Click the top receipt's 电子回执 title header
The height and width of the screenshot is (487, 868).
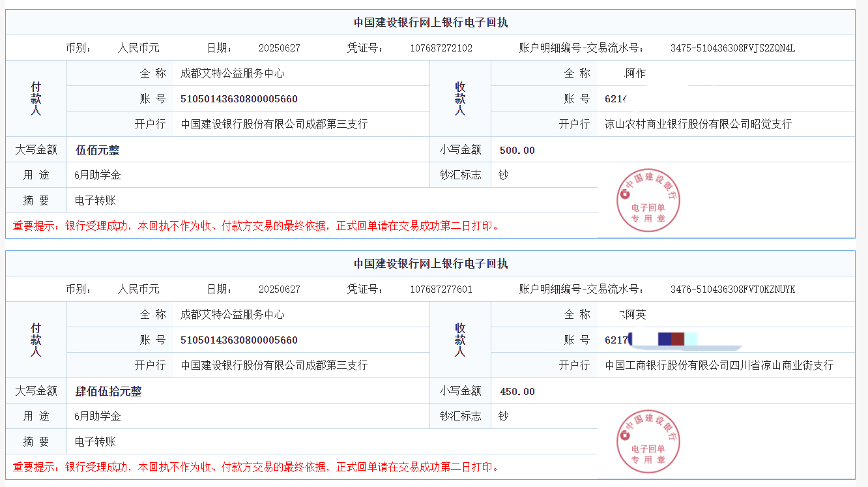pos(431,23)
